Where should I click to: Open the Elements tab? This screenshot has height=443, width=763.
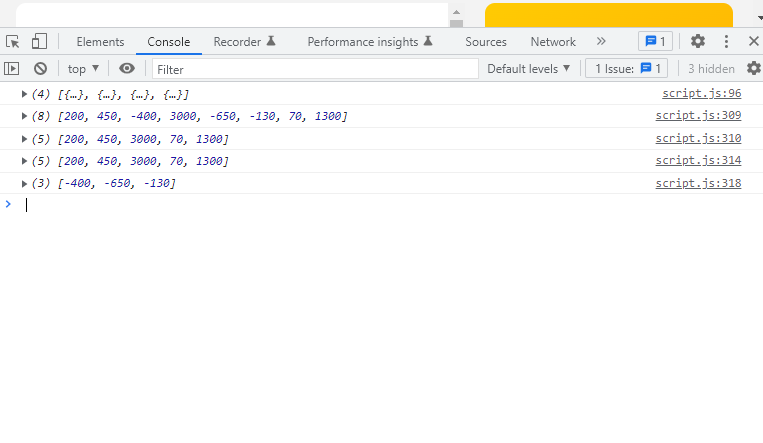click(100, 42)
